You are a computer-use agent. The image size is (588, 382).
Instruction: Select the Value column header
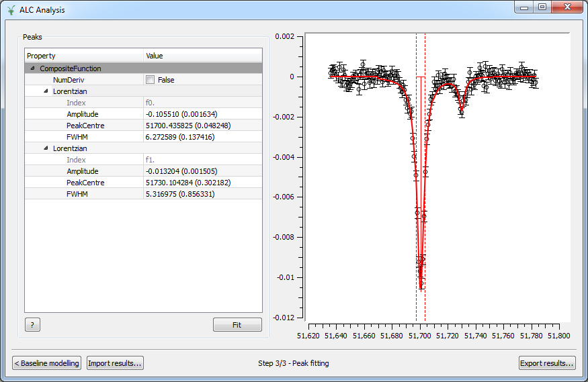click(202, 56)
